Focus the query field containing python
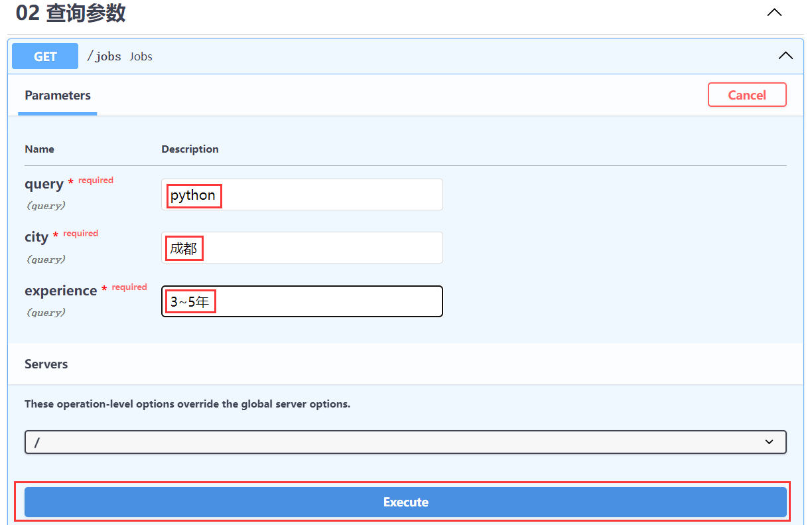812x525 pixels. pyautogui.click(x=302, y=195)
